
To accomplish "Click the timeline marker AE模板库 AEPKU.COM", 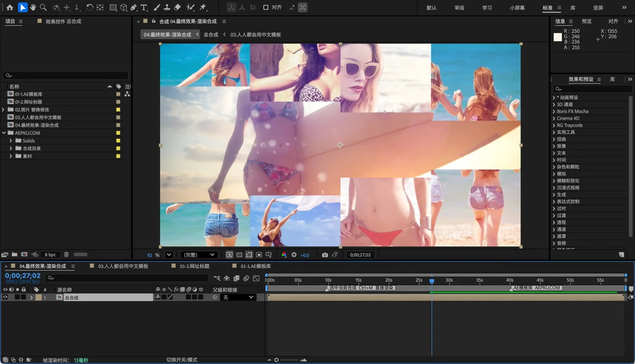I will pos(536,288).
